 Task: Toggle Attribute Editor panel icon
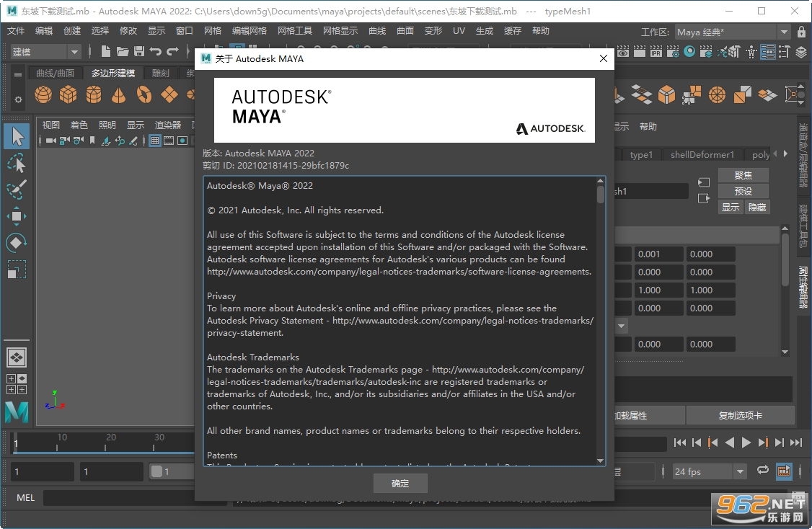pyautogui.click(x=768, y=51)
